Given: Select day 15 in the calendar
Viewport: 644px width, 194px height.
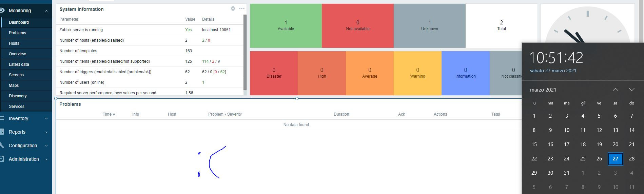Looking at the screenshot, I should coord(534,144).
